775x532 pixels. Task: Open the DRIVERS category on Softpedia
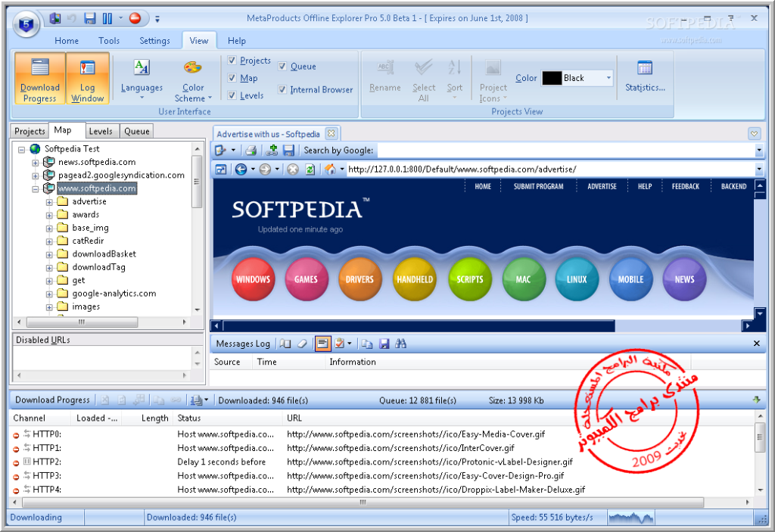tap(359, 278)
